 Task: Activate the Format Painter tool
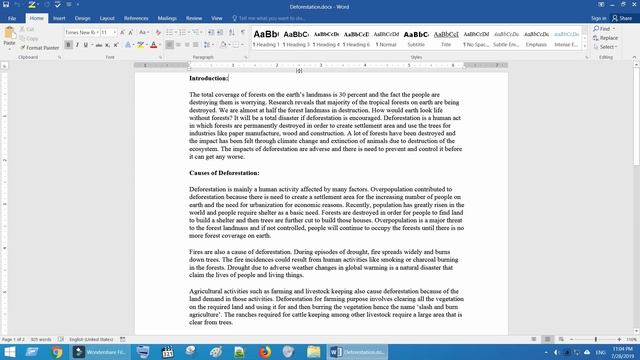tap(39, 48)
